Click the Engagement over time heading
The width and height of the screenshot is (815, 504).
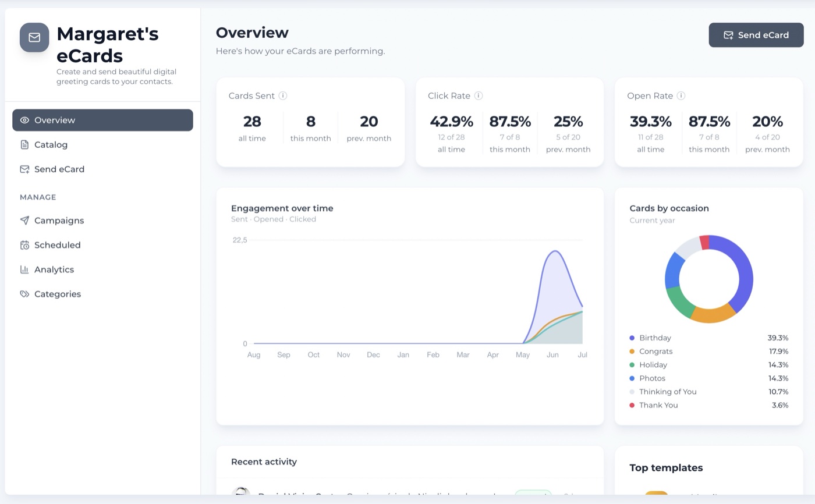pos(282,208)
